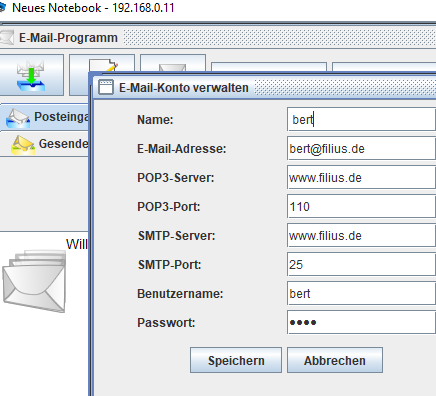Click the Benutzername label text
Screen dimensions: 436x396
[x=180, y=294]
